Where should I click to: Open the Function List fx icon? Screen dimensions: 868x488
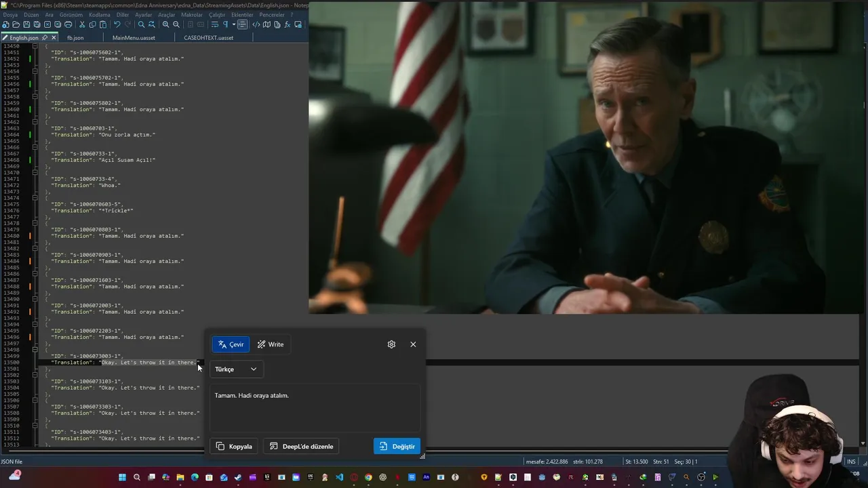pos(288,24)
